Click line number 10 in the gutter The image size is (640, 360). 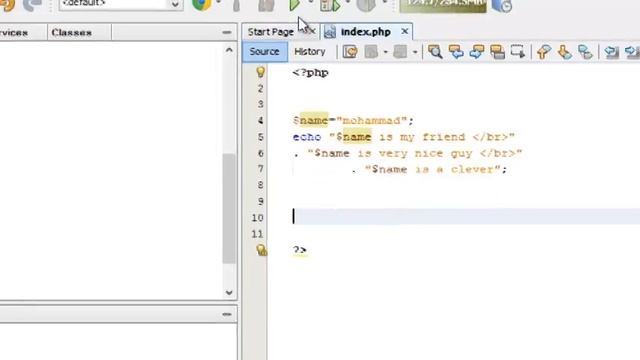[x=258, y=218]
